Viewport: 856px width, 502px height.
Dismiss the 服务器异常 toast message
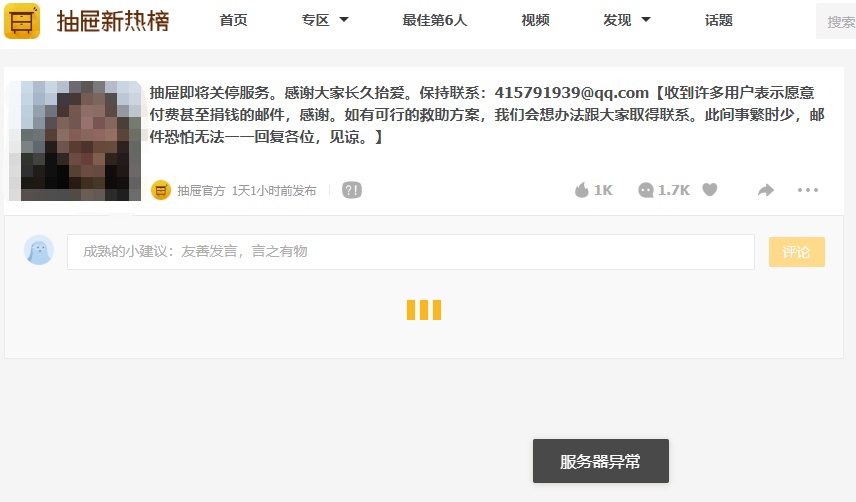point(601,461)
